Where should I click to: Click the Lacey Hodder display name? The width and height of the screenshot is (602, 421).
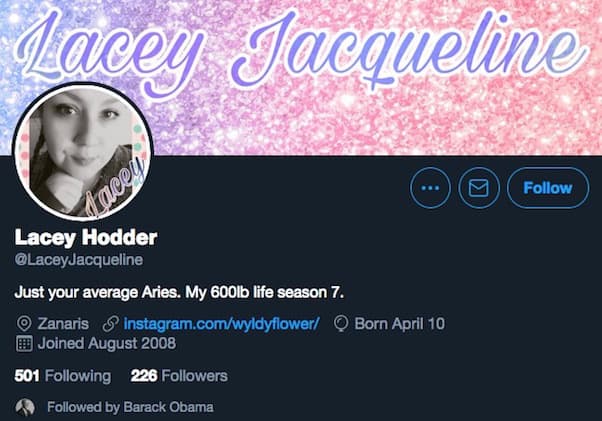pyautogui.click(x=86, y=238)
